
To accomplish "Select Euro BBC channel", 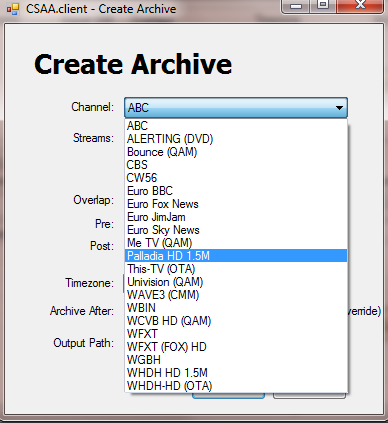I will coord(236,191).
